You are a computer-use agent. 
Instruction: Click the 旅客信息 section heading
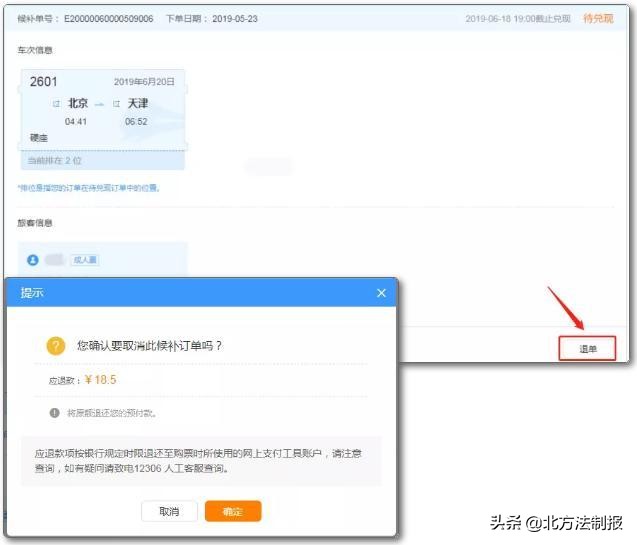click(35, 223)
